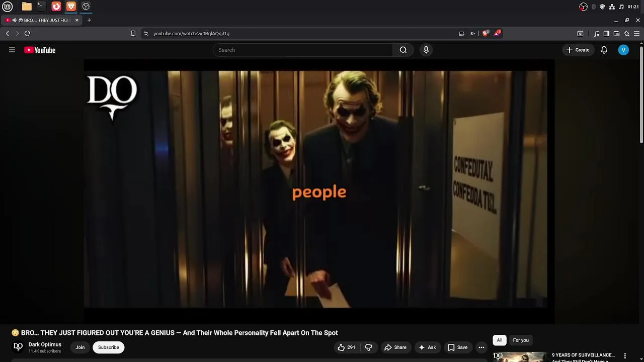Screen dimensions: 644x362
Task: Open the Dark Optimus channel name link
Action: 45,344
